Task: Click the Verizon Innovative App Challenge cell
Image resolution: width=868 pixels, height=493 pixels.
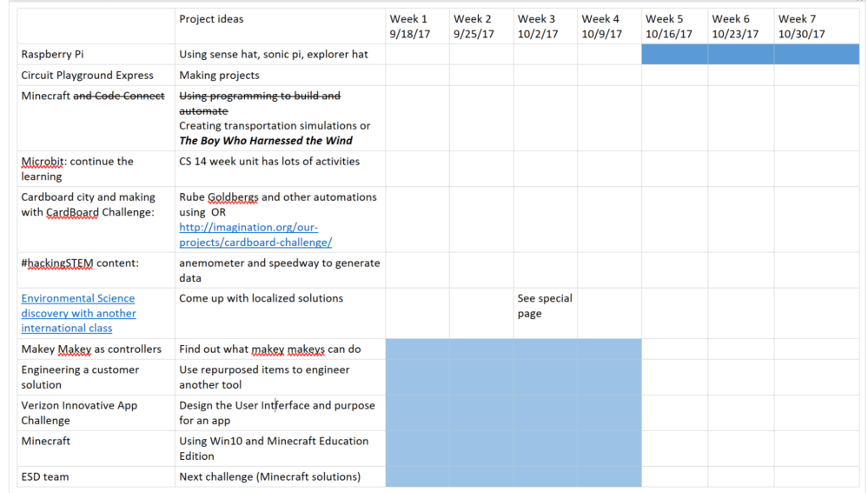Action: 79,413
